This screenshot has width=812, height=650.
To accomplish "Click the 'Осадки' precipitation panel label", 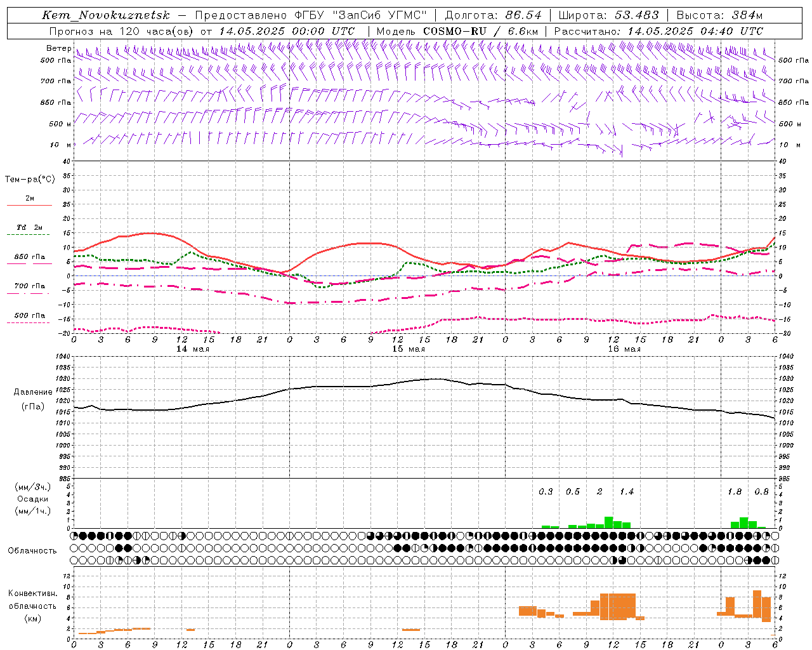I will pyautogui.click(x=33, y=499).
